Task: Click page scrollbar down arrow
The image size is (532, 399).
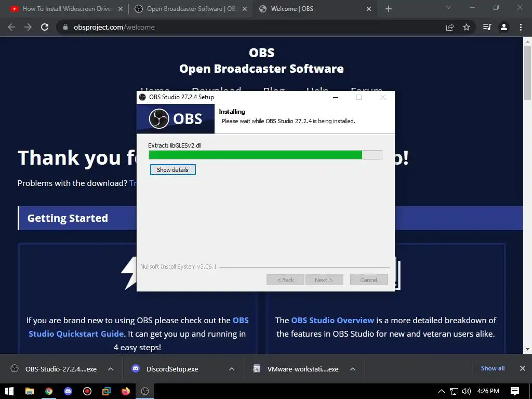Action: (528, 349)
